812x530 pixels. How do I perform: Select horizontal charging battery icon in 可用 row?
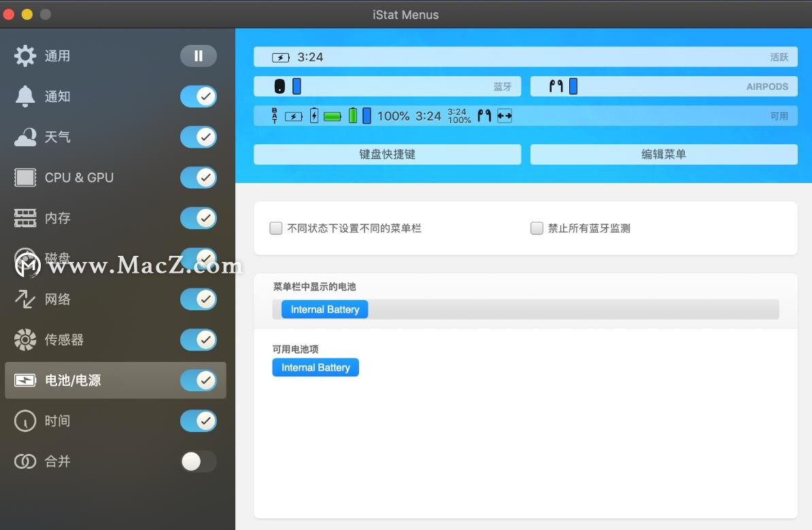[x=294, y=116]
